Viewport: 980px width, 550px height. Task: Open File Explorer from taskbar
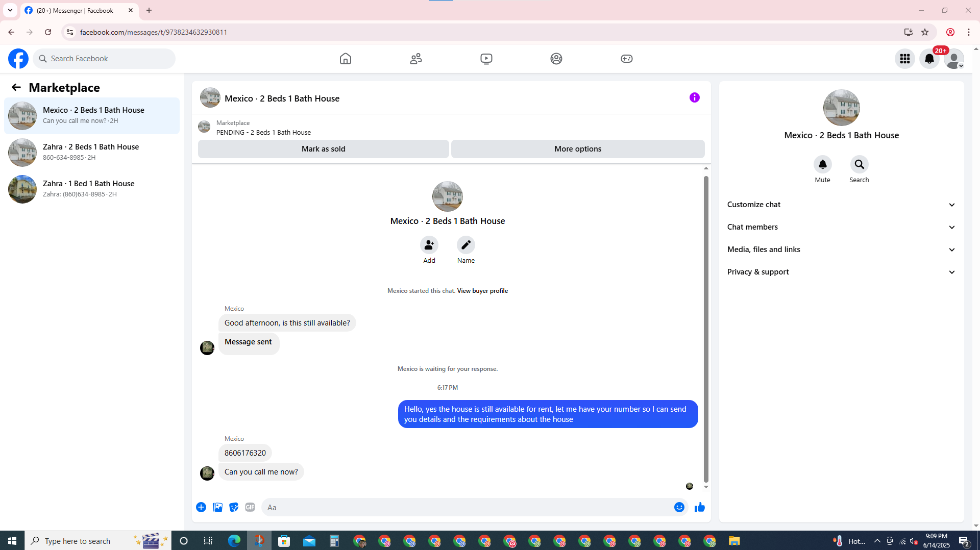pos(734,541)
